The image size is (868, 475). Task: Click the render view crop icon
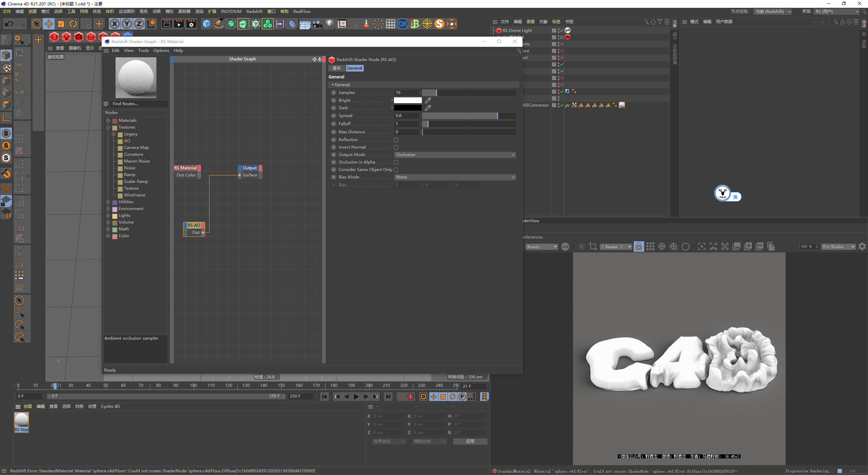(593, 247)
